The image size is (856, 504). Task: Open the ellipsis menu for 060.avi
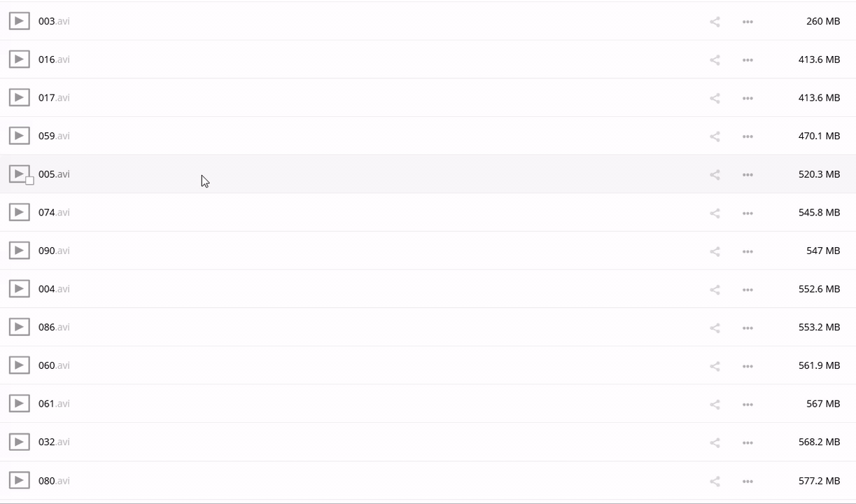click(x=748, y=366)
